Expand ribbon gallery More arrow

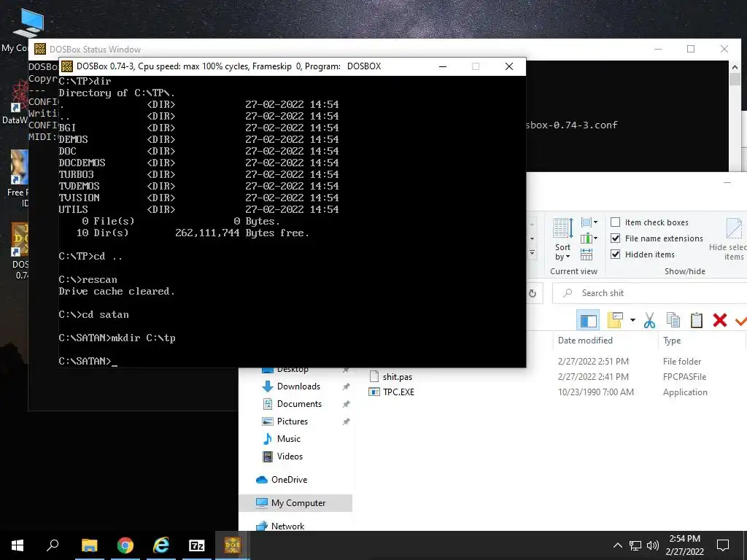click(532, 253)
